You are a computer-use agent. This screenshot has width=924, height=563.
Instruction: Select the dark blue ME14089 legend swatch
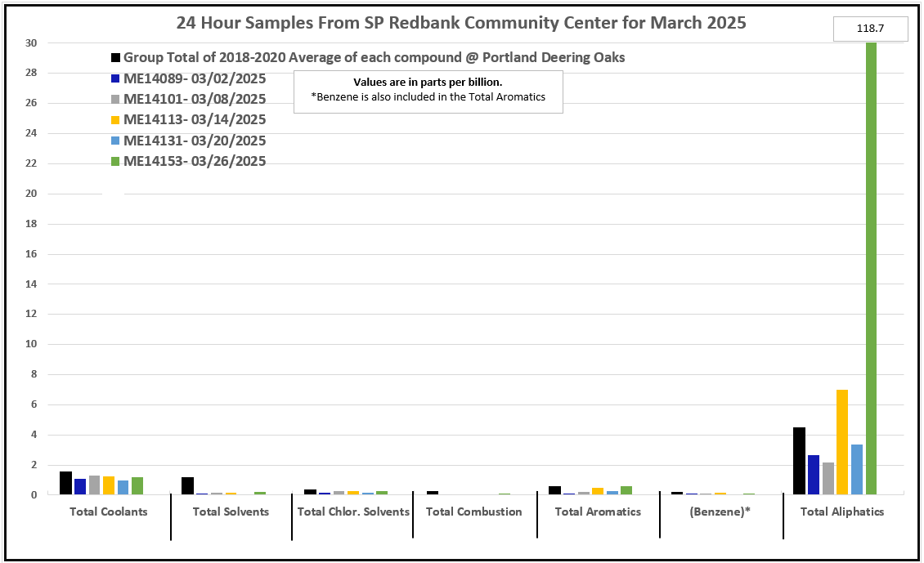coord(116,79)
